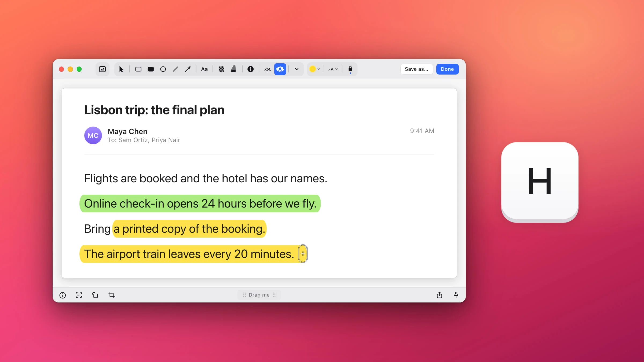The width and height of the screenshot is (644, 362).
Task: Select the freehand pencil tool
Action: coord(268,69)
